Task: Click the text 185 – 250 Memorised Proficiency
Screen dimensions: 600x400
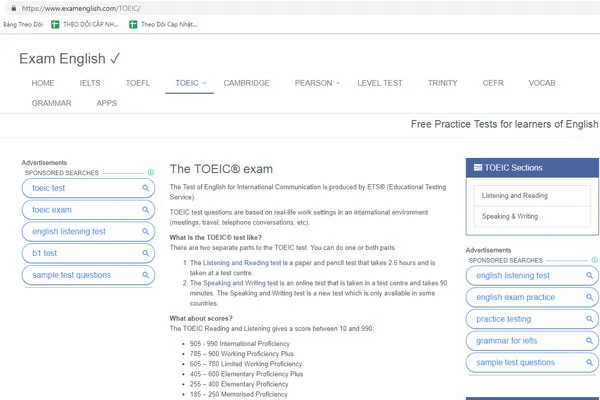Action: point(238,394)
